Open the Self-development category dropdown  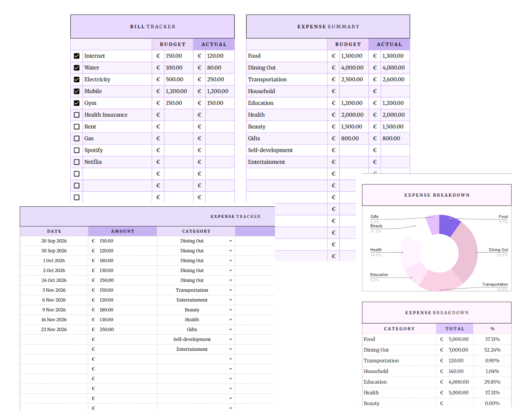230,339
